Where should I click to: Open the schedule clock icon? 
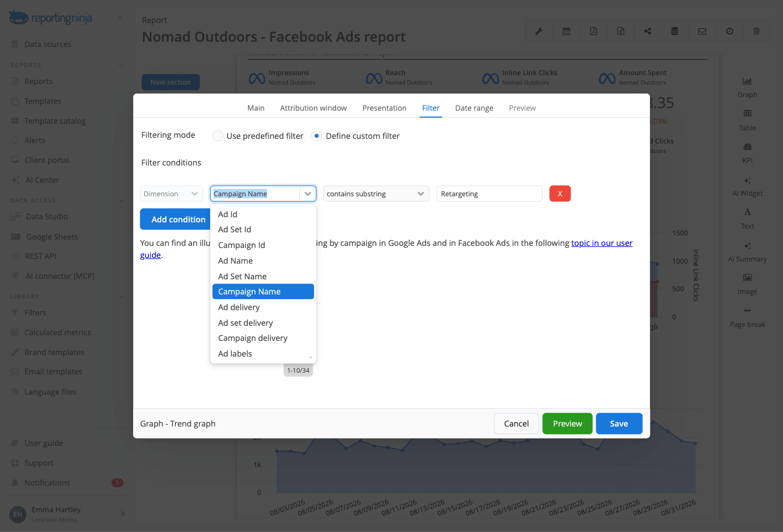pyautogui.click(x=730, y=31)
